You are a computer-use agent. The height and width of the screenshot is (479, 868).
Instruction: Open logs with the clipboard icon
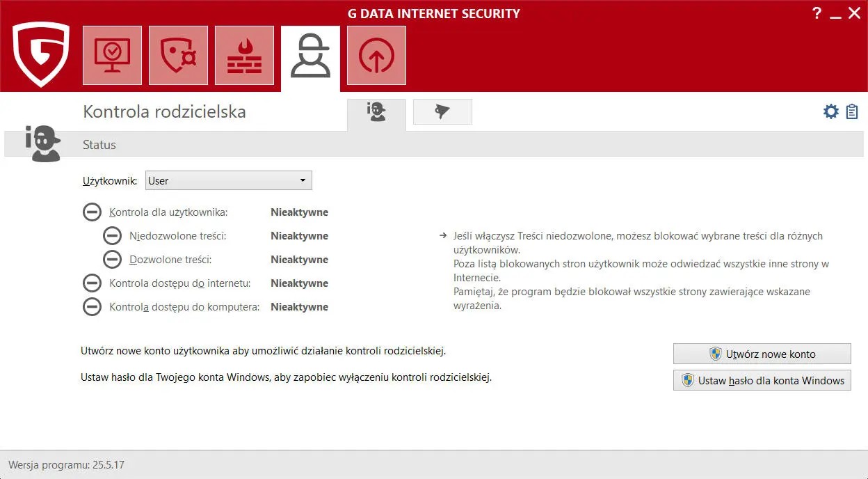[x=853, y=111]
